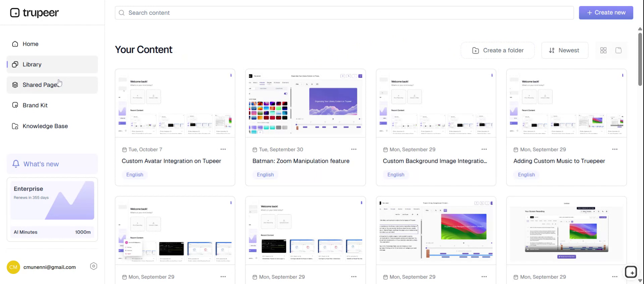644x284 pixels.
Task: Open Brand Kit section
Action: pyautogui.click(x=52, y=105)
